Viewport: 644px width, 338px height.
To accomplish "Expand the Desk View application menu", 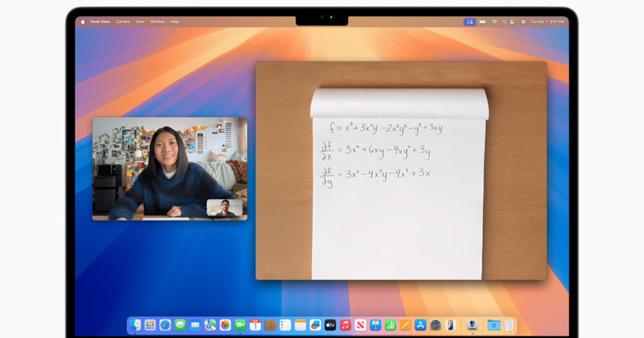I will coord(100,21).
